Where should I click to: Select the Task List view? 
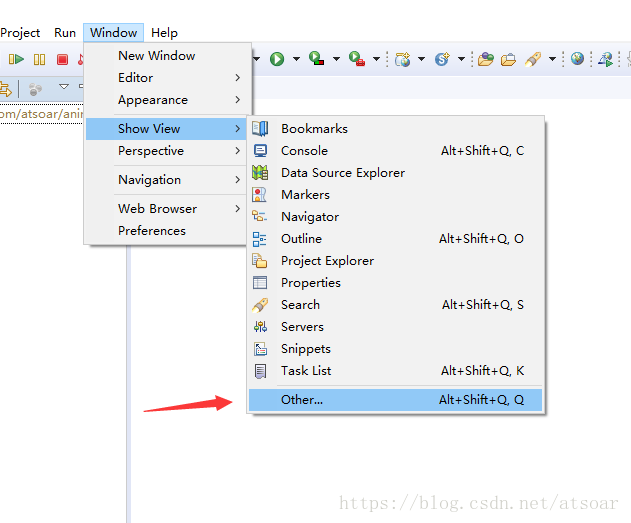coord(306,371)
